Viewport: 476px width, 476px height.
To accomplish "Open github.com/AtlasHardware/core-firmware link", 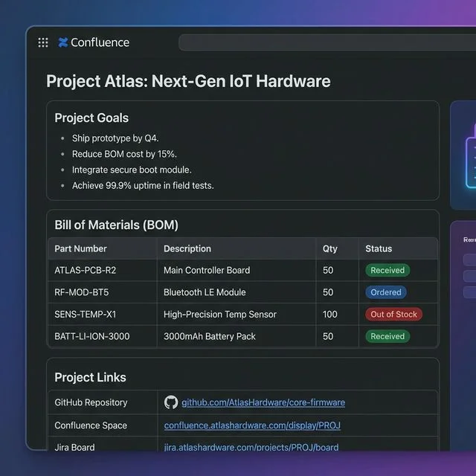I will (263, 402).
